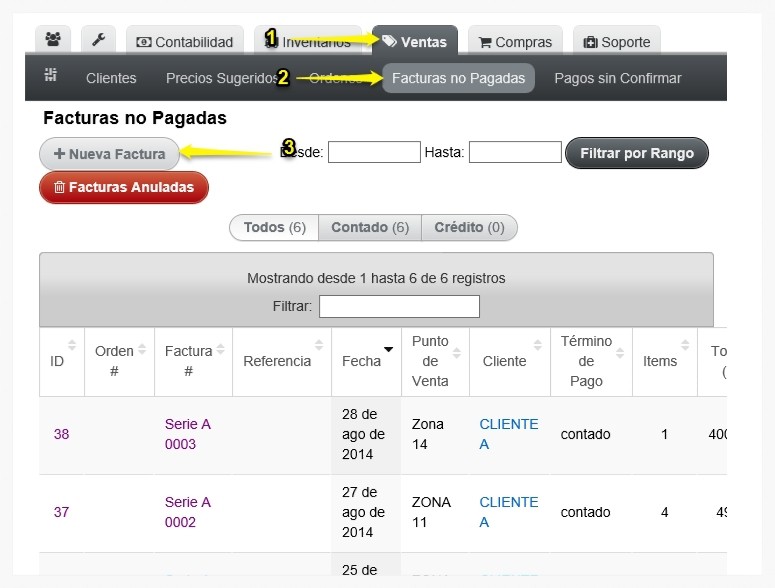
Task: Focus the Desde date field
Action: click(x=374, y=152)
